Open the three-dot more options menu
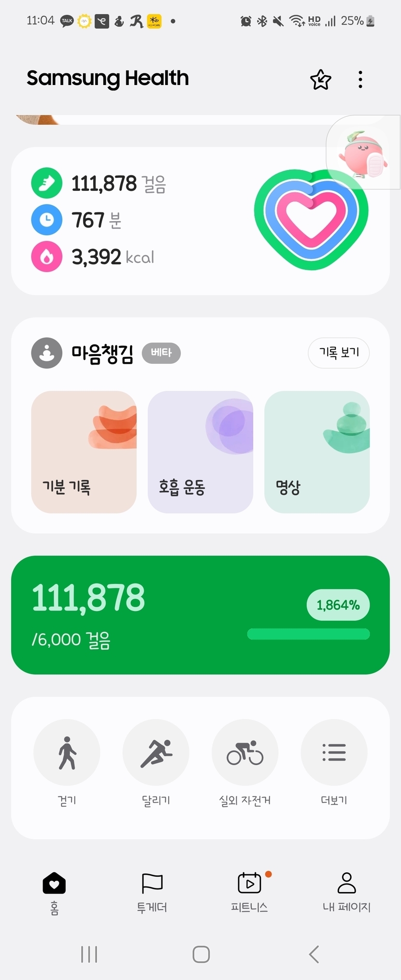This screenshot has width=401, height=980. coord(360,80)
